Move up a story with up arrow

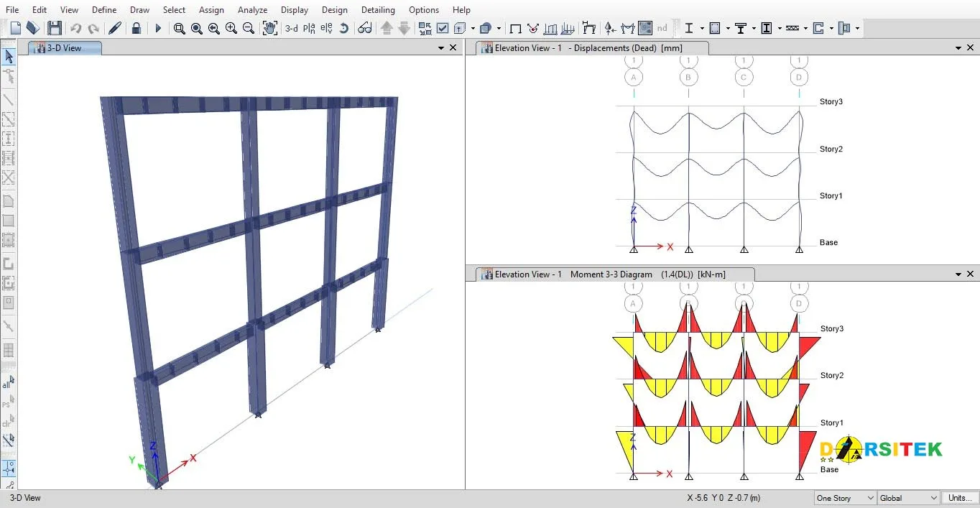coord(387,28)
